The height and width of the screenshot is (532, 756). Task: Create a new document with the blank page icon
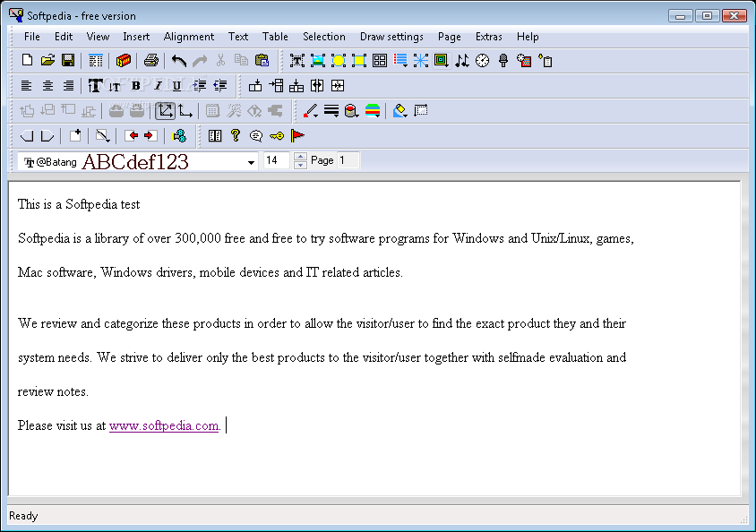pos(27,60)
